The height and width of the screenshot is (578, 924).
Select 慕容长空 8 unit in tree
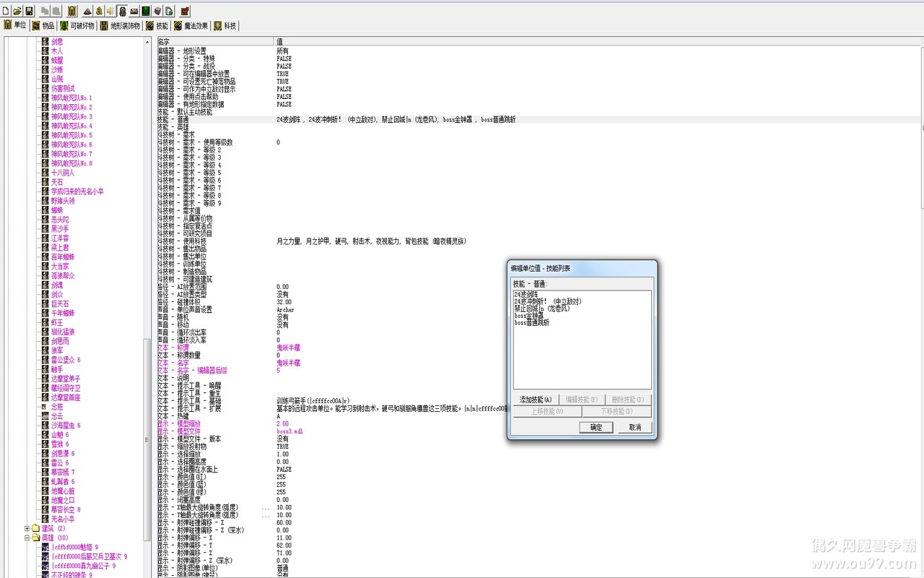(x=66, y=509)
